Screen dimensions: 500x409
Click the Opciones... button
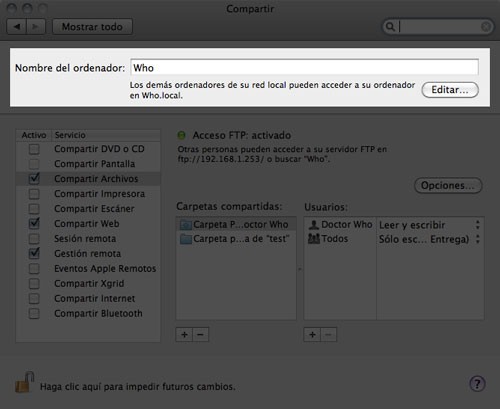coord(448,185)
